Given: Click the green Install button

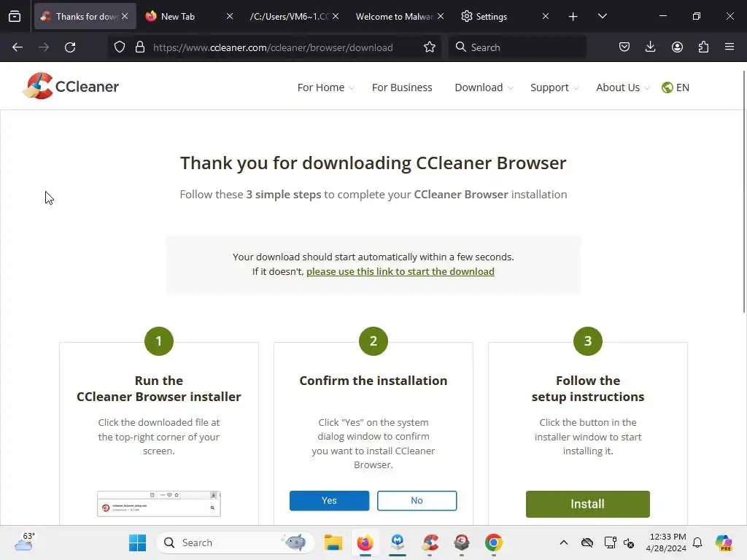Looking at the screenshot, I should pyautogui.click(x=587, y=504).
